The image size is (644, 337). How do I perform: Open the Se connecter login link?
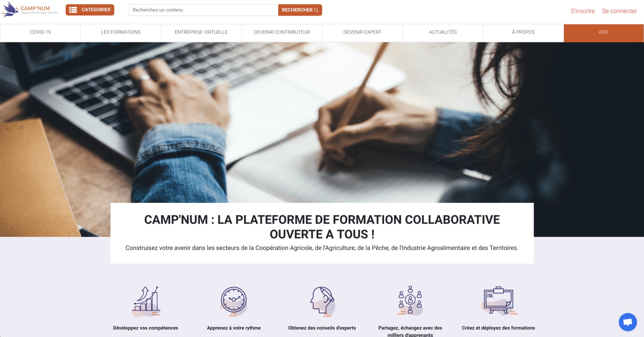coord(619,11)
